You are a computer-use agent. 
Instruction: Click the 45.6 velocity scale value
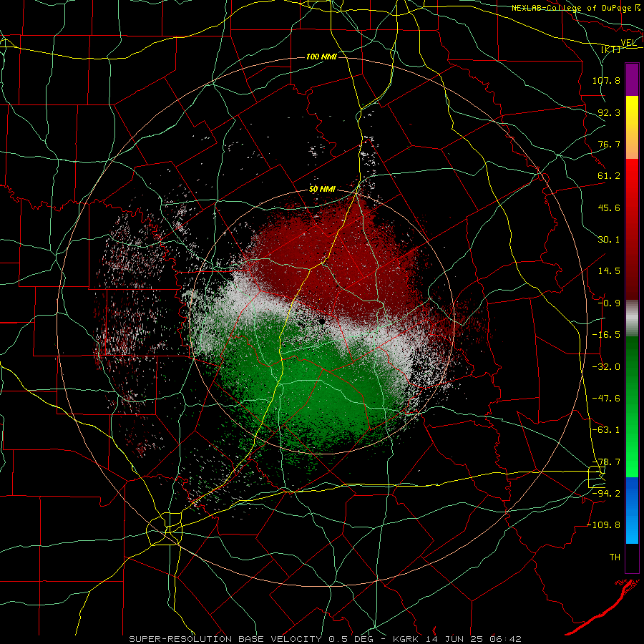pos(609,208)
